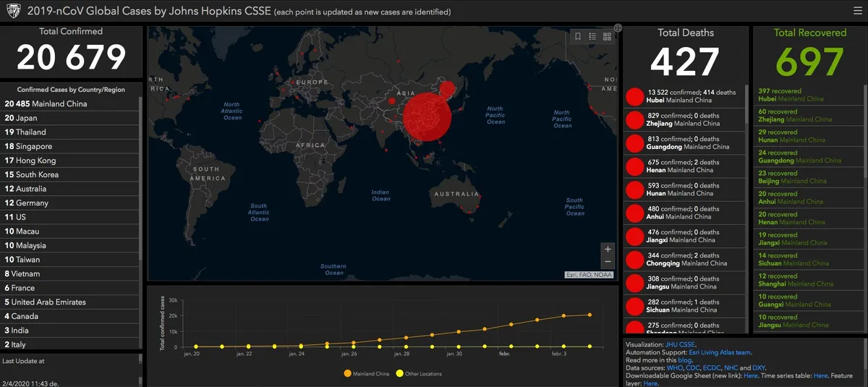Zoom in on the map
This screenshot has height=387, width=868.
point(608,249)
